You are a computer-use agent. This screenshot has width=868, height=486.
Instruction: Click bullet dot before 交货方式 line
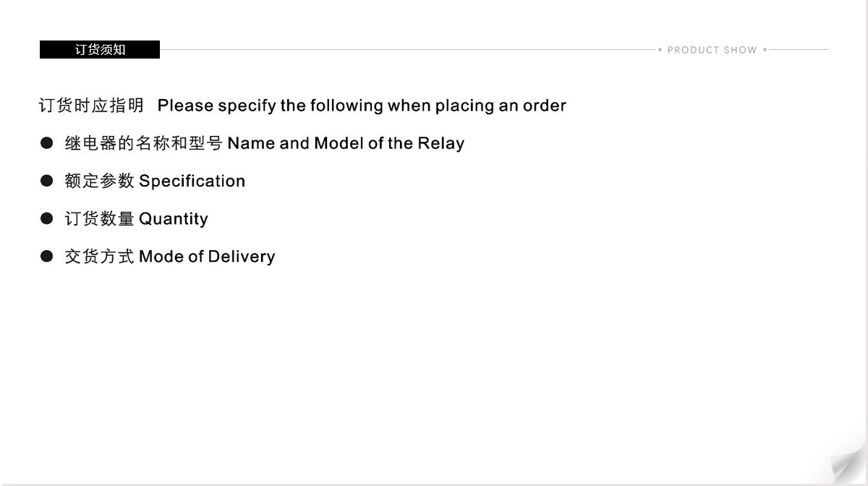click(47, 256)
